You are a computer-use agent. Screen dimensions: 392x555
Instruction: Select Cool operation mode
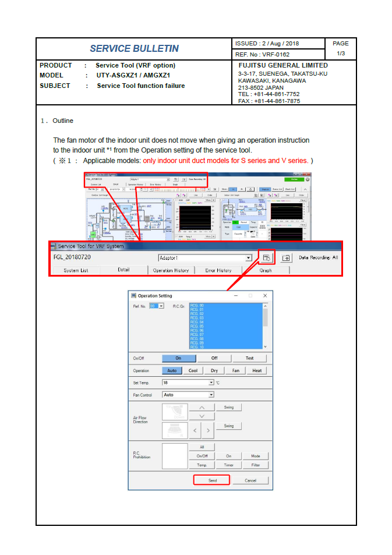coord(193,370)
